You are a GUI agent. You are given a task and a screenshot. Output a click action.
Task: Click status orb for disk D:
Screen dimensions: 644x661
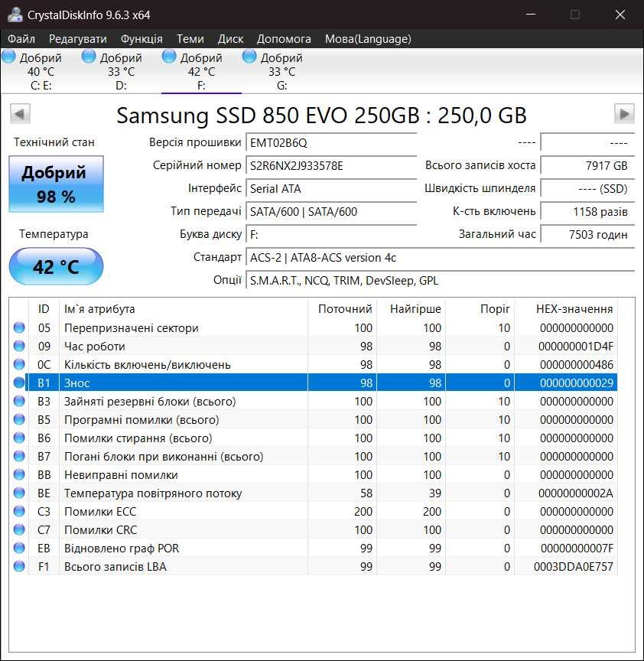pyautogui.click(x=89, y=56)
